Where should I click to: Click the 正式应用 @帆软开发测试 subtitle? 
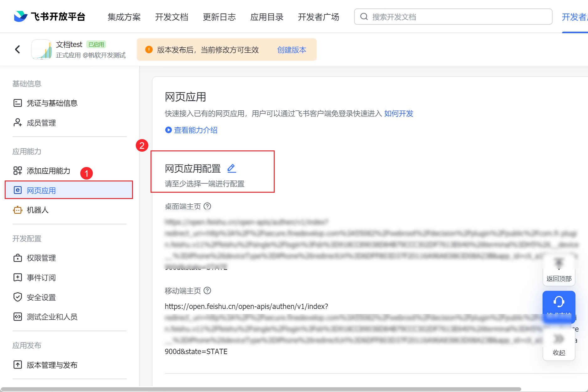91,55
